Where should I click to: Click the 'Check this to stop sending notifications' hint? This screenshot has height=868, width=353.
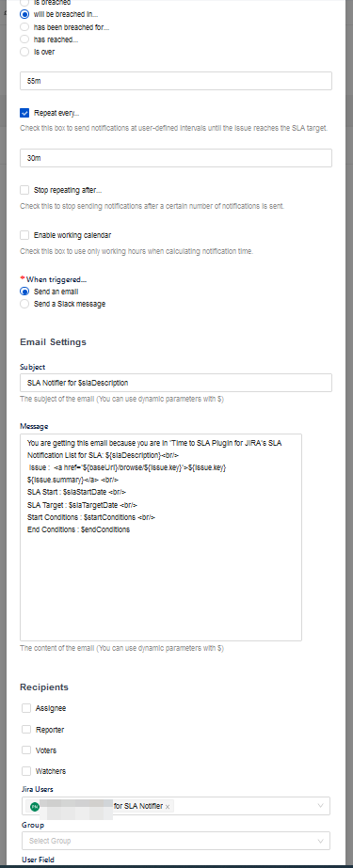click(152, 206)
